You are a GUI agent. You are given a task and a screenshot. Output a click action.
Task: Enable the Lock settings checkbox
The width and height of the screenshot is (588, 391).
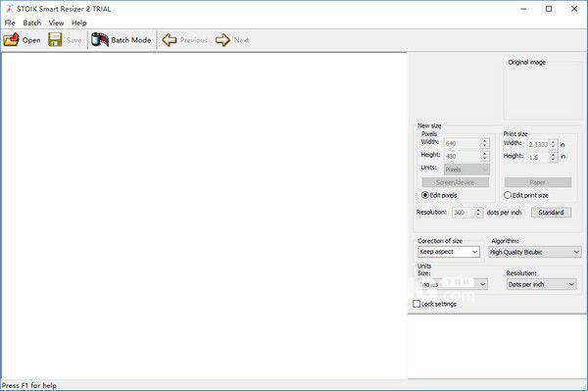(x=416, y=304)
